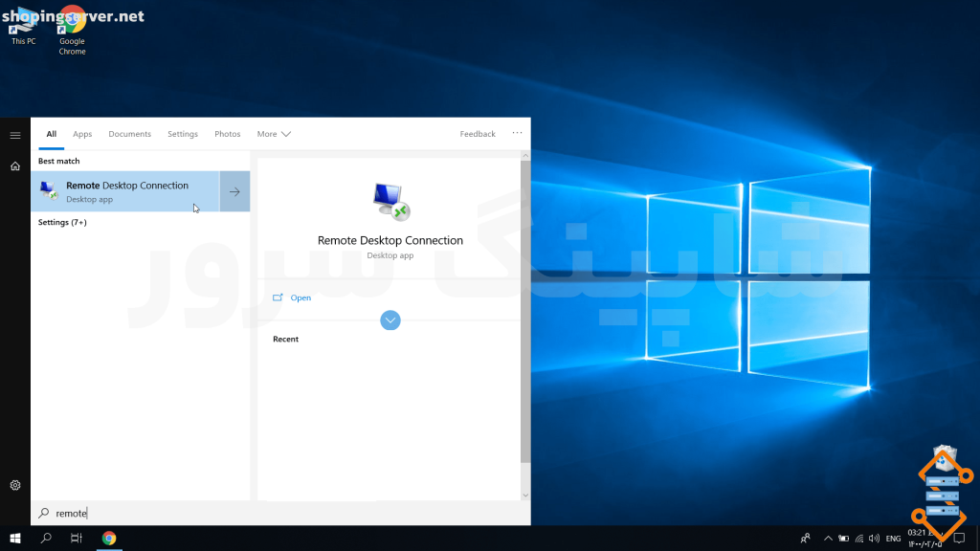Click the large Remote Desktop Connection preview icon

(x=390, y=201)
